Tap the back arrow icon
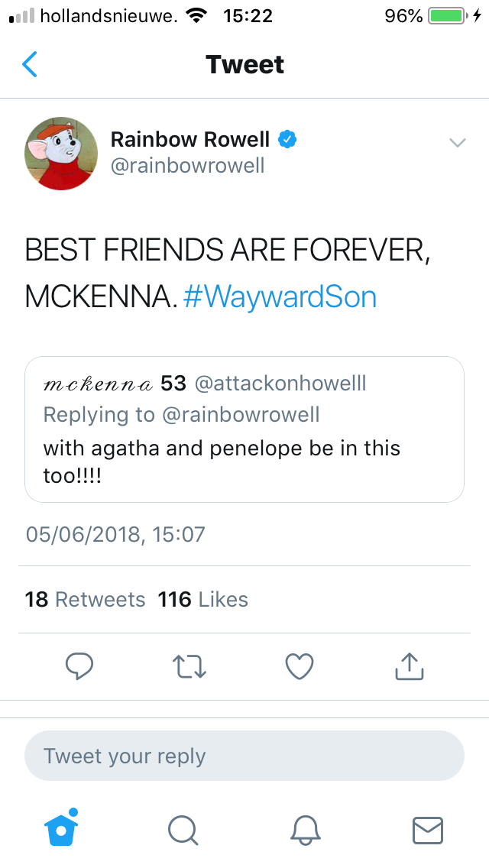This screenshot has width=489, height=868. 30,65
